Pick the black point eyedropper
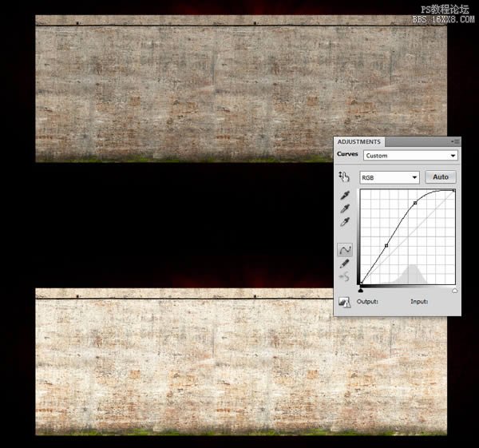The image size is (479, 448). 345,195
